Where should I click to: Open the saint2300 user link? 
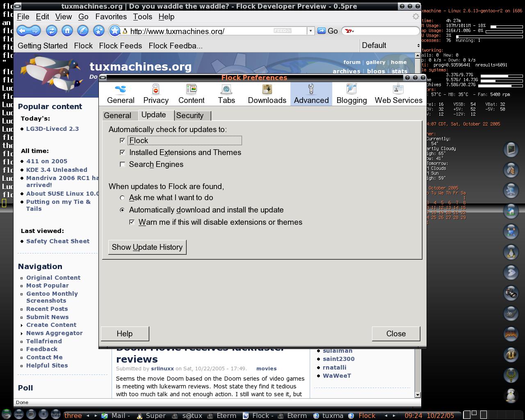(x=339, y=359)
